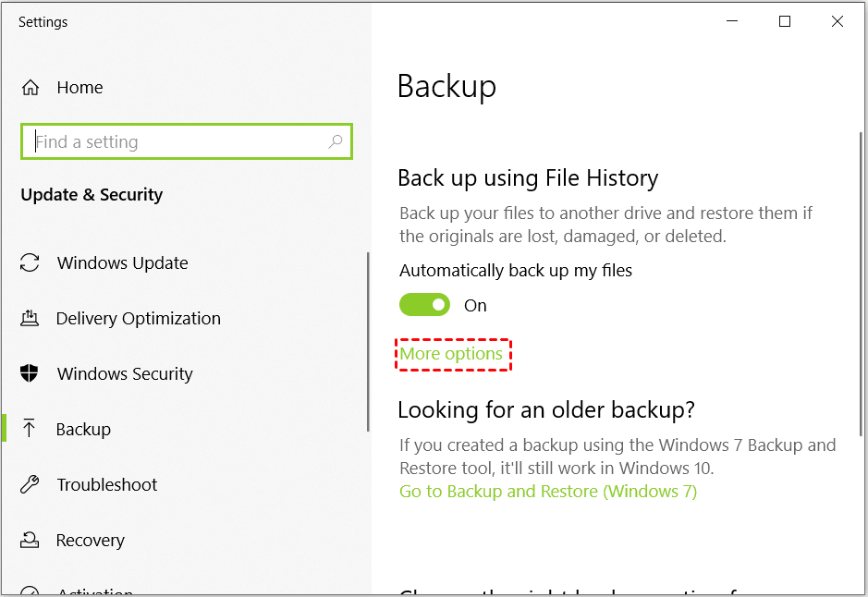The image size is (868, 597).
Task: Open More options link
Action: 451,354
